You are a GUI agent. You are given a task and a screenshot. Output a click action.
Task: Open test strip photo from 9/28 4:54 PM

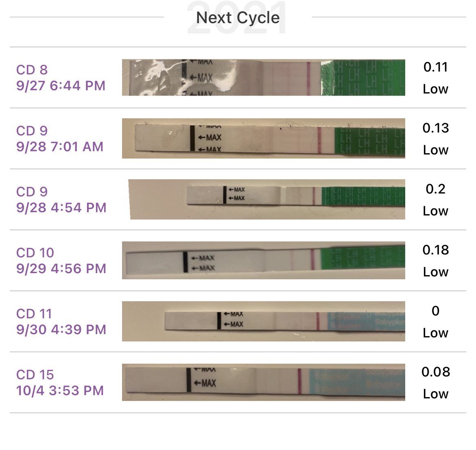pyautogui.click(x=266, y=199)
